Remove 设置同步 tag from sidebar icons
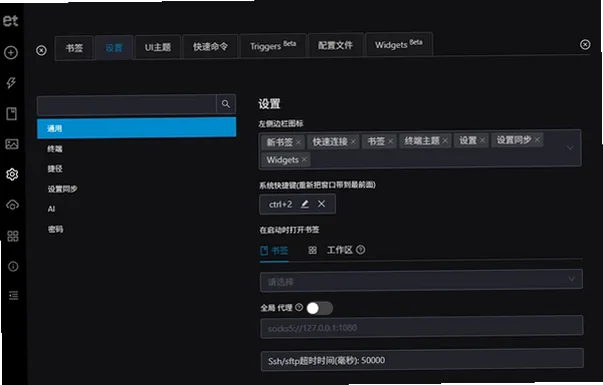603x385 pixels. point(537,140)
